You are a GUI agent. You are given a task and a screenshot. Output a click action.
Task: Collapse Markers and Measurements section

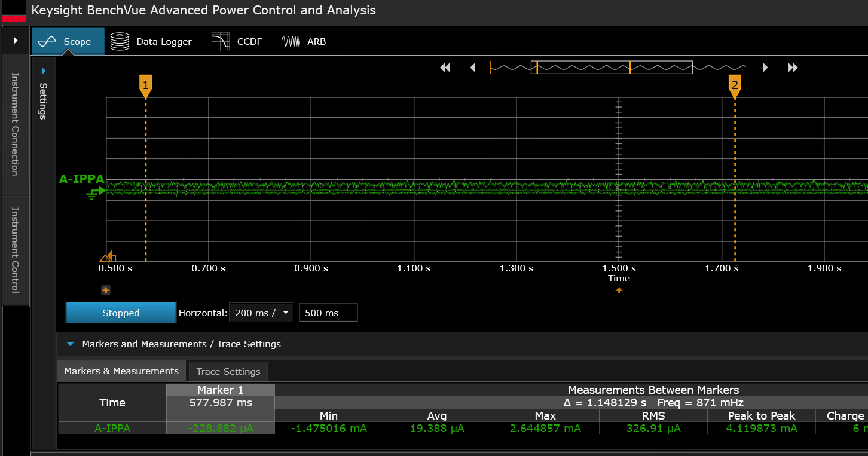point(71,344)
